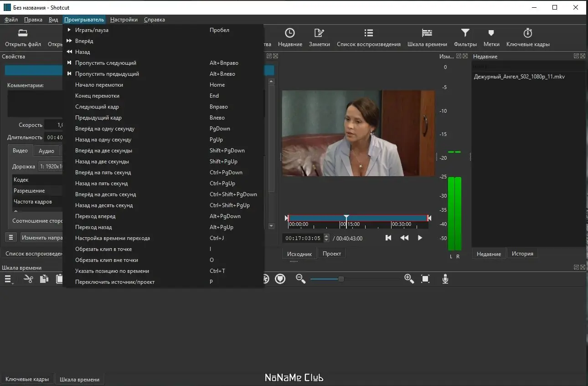Open the timeline hamburger menu
Viewport: 588px width, 386px height.
pos(8,279)
